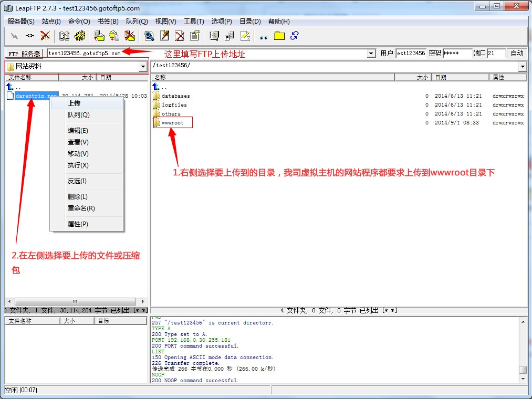The width and height of the screenshot is (532, 399).
Task: Expand the remote path /test123456/ dropdown
Action: pos(522,67)
